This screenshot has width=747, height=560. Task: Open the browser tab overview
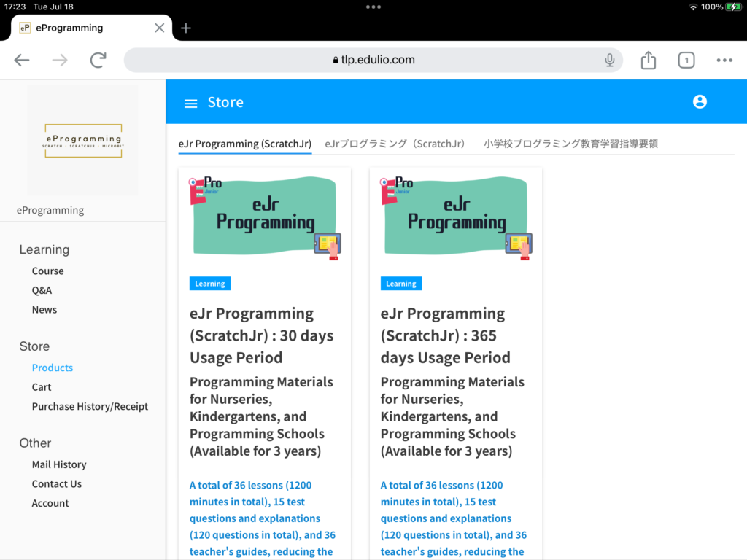pyautogui.click(x=686, y=60)
